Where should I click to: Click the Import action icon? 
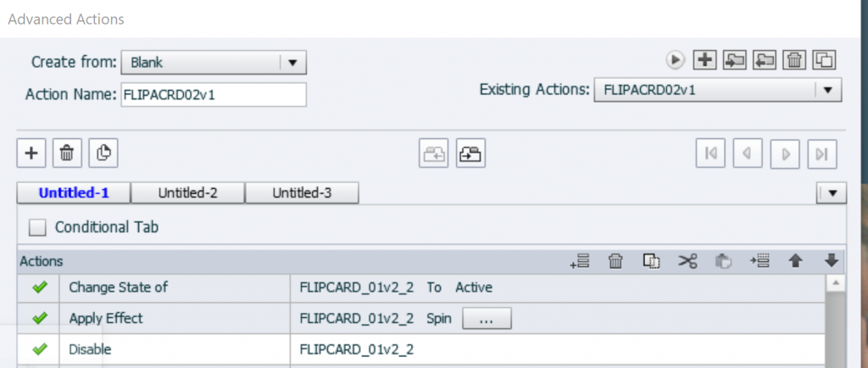pyautogui.click(x=734, y=59)
